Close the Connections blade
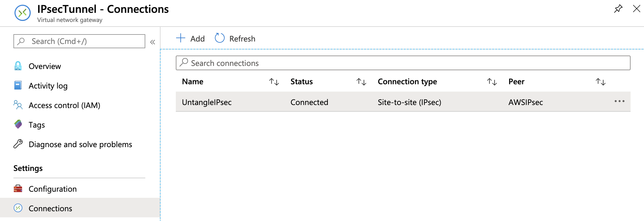644x221 pixels. (636, 9)
